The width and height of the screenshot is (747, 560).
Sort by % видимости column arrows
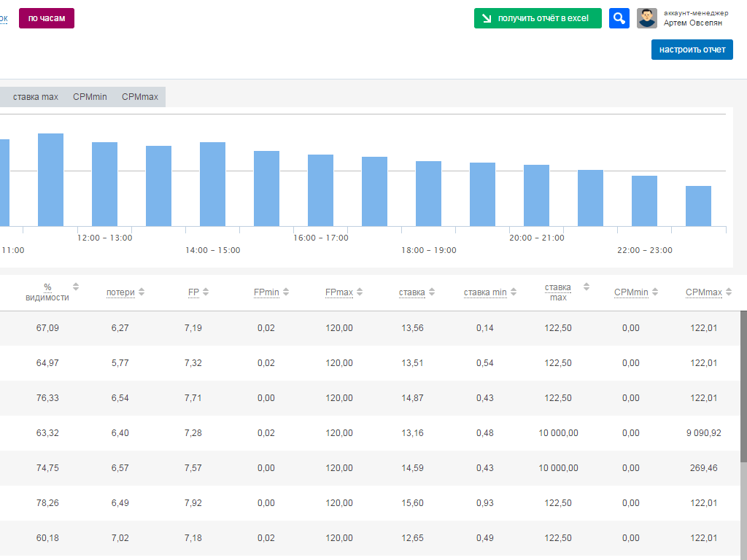pos(76,287)
